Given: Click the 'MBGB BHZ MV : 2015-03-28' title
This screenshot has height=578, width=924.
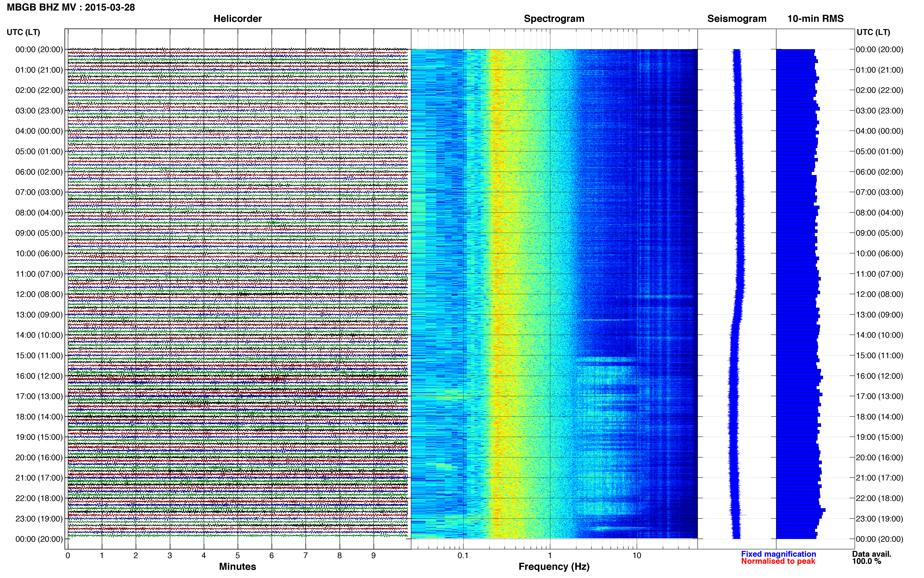Looking at the screenshot, I should [71, 7].
